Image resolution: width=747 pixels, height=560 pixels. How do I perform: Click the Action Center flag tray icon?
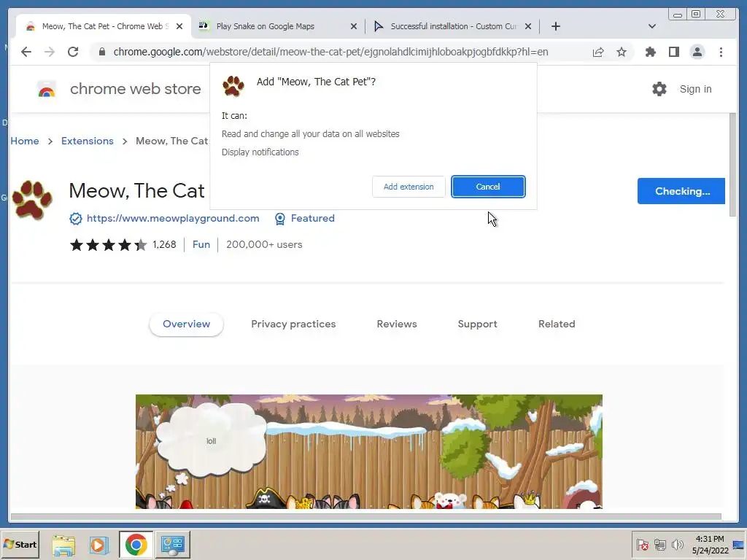click(x=642, y=544)
